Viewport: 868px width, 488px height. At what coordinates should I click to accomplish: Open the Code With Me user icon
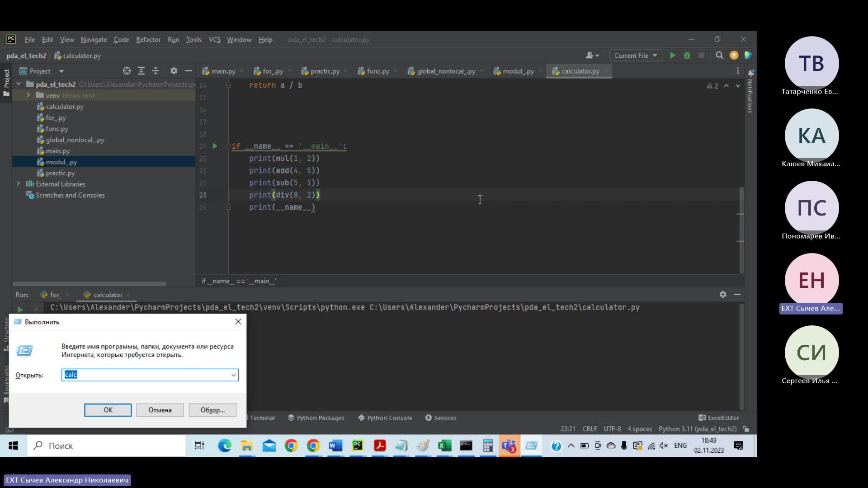coord(592,55)
